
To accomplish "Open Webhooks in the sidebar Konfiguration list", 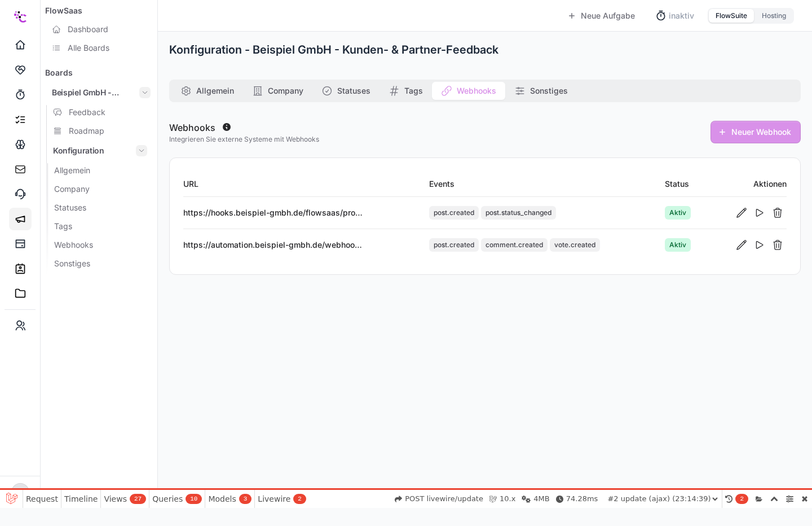I will (x=74, y=245).
